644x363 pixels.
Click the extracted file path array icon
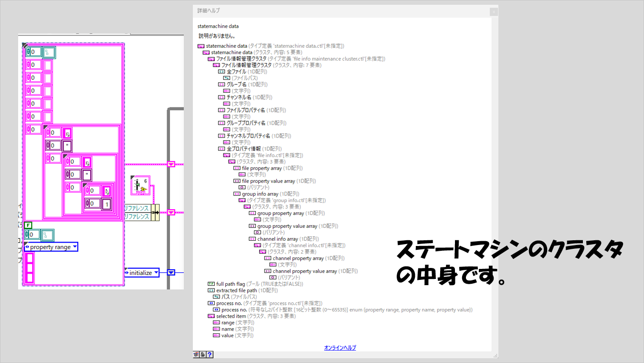[x=211, y=290]
